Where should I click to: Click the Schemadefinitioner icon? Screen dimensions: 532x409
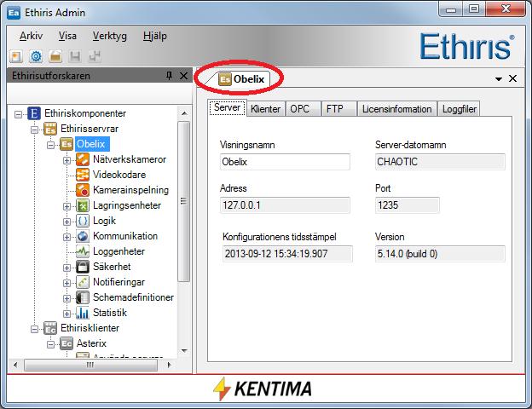click(x=83, y=297)
